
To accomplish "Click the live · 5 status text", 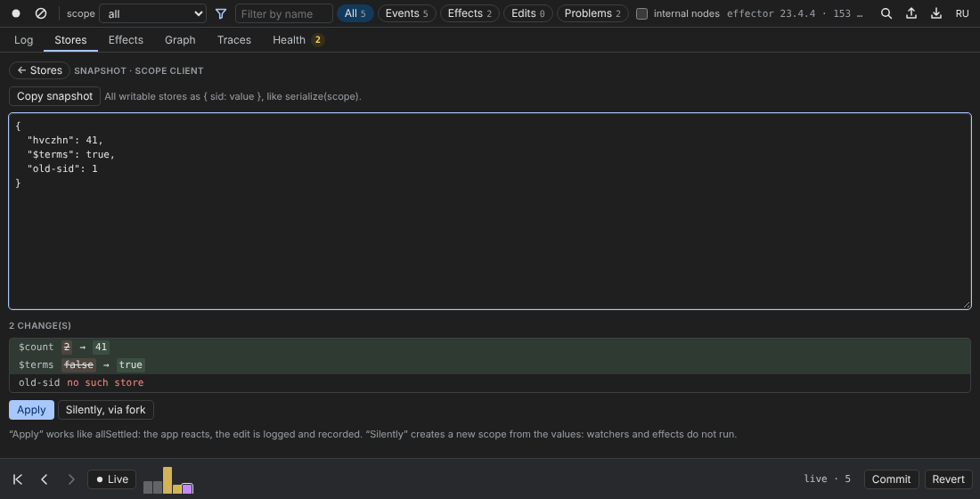I will (827, 479).
